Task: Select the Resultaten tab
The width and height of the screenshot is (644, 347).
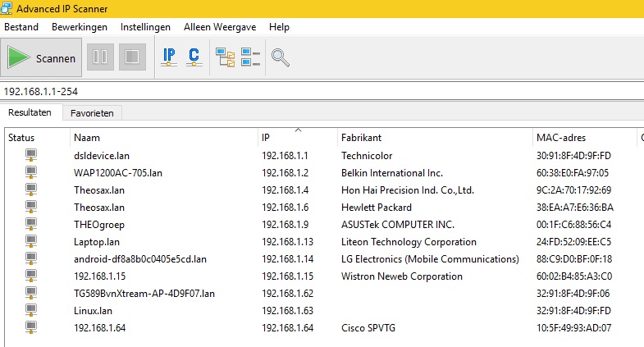Action: 30,112
